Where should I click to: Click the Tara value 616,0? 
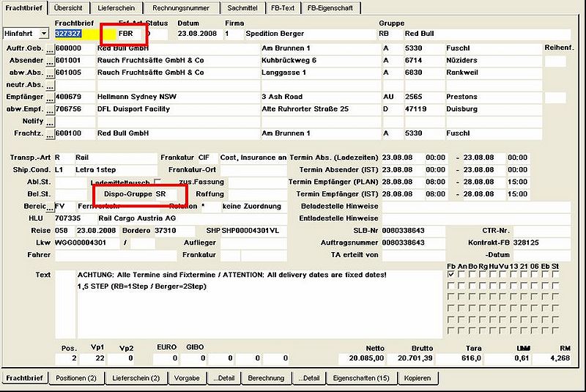pos(459,358)
